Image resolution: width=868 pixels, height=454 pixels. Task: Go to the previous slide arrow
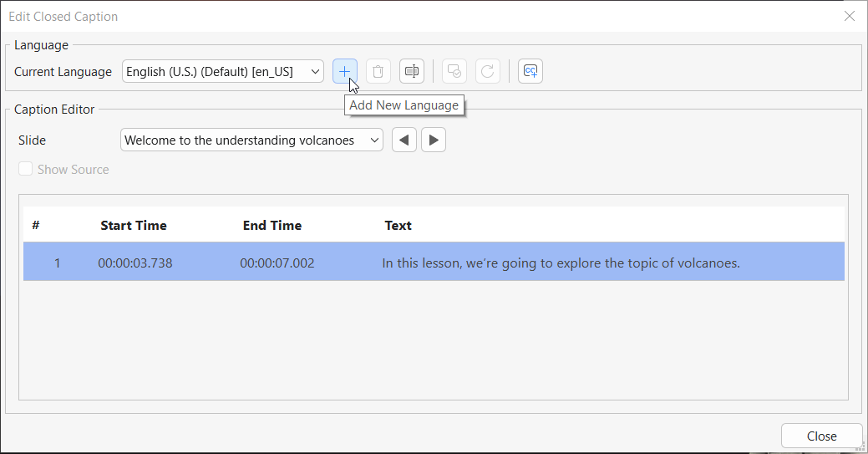pos(404,140)
